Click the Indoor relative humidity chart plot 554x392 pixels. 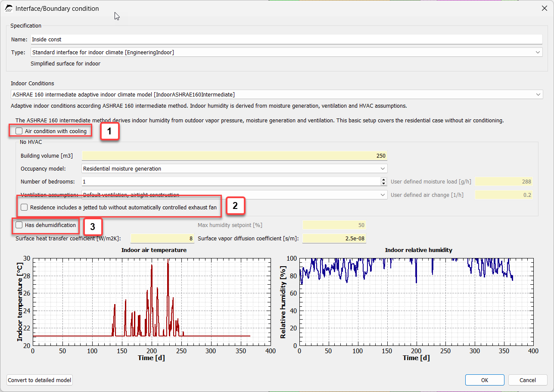pos(416,302)
